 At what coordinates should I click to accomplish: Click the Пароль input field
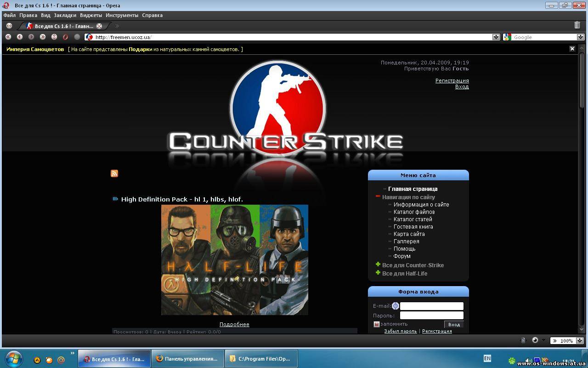(432, 316)
